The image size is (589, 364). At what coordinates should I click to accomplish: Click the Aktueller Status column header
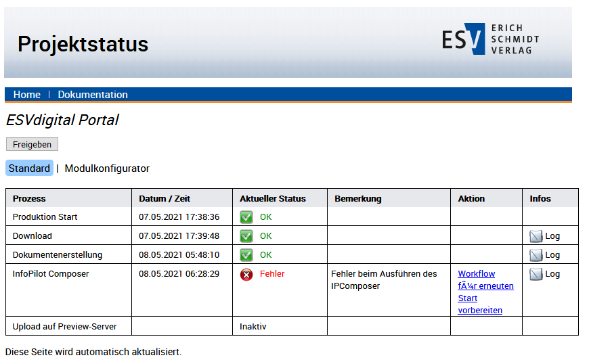pyautogui.click(x=273, y=198)
